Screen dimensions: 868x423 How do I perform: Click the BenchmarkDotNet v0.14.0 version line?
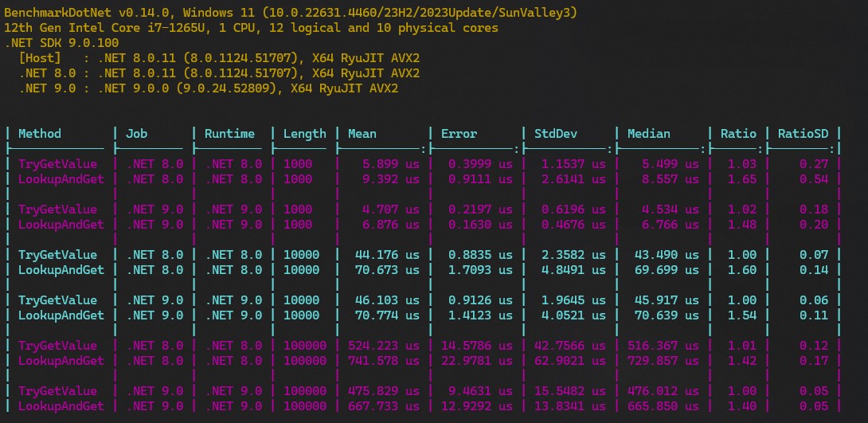point(290,12)
